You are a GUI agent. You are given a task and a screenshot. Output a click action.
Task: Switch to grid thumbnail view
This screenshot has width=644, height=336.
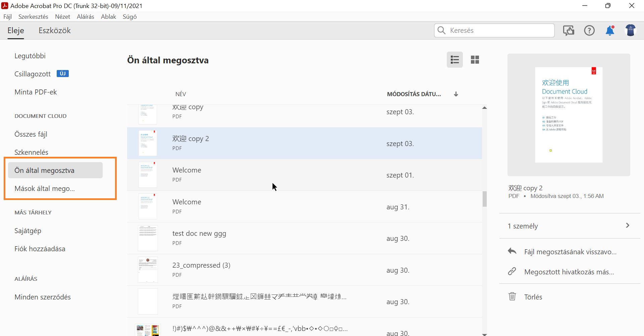(475, 60)
